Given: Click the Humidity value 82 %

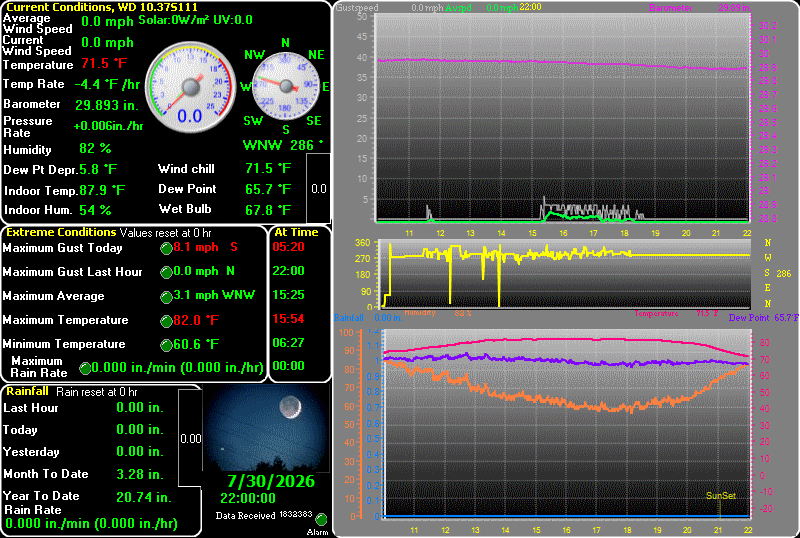Looking at the screenshot, I should click(95, 149).
